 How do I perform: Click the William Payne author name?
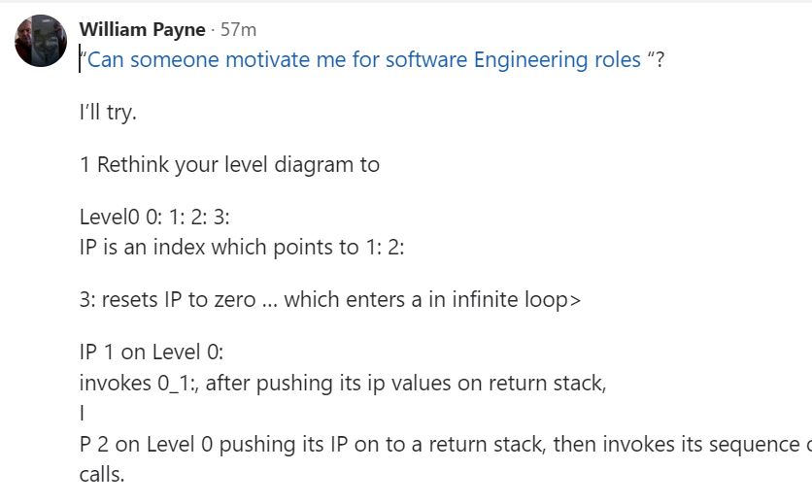click(143, 29)
